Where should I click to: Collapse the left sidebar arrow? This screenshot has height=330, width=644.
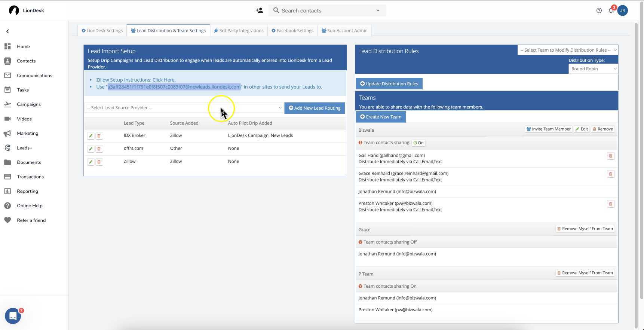[x=7, y=31]
